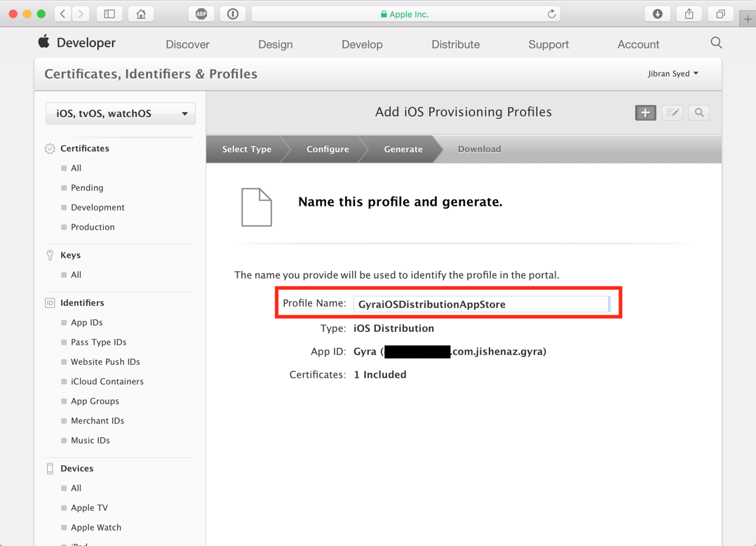Viewport: 756px width, 546px height.
Task: Click the Devices section phone icon
Action: click(x=50, y=468)
